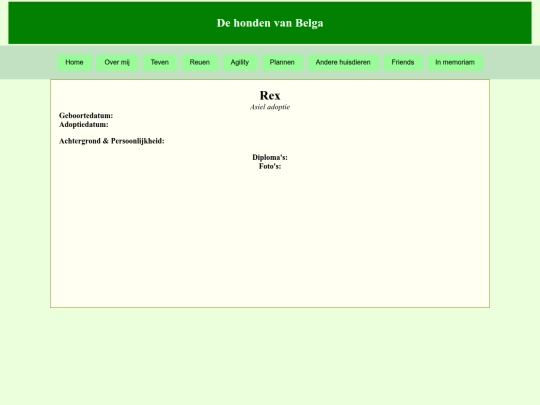
Task: Click the Foto's label
Action: pos(270,166)
